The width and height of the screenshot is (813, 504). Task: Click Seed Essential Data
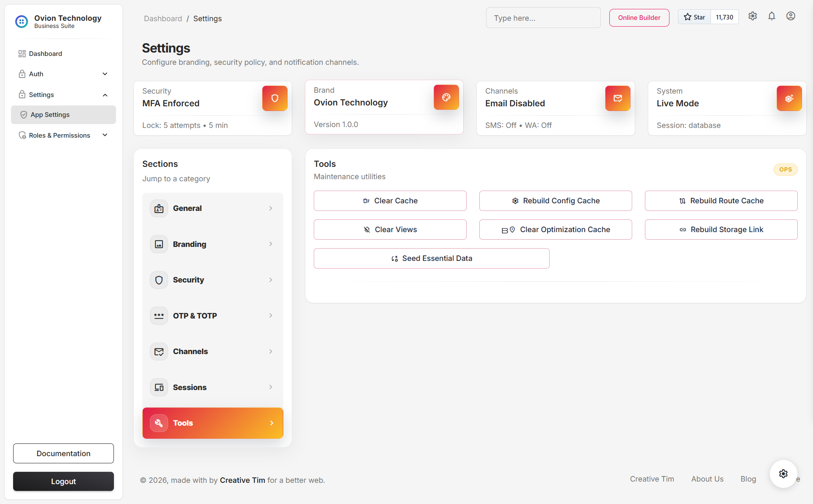pyautogui.click(x=431, y=258)
